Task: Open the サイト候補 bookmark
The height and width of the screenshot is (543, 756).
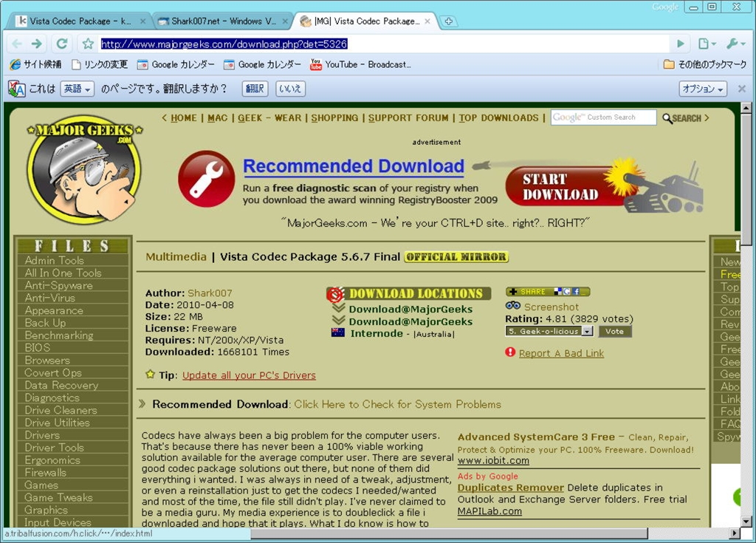Action: (x=35, y=64)
